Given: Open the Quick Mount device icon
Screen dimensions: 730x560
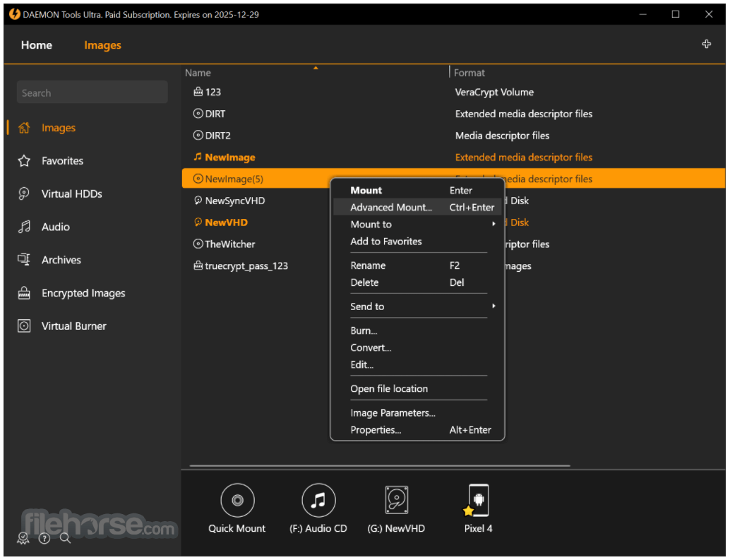Looking at the screenshot, I should [237, 501].
